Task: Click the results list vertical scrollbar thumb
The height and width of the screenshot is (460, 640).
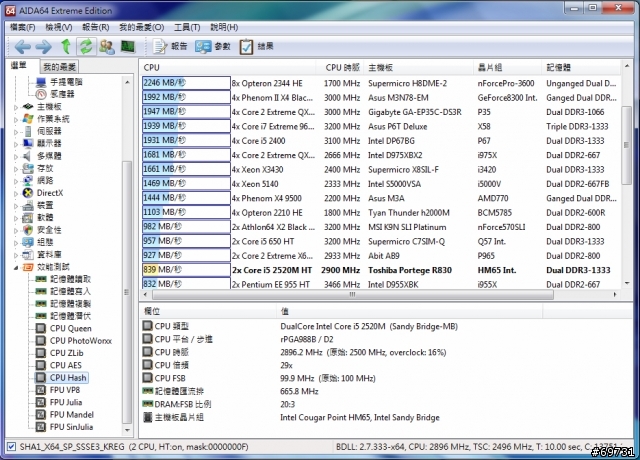Action: [x=626, y=145]
